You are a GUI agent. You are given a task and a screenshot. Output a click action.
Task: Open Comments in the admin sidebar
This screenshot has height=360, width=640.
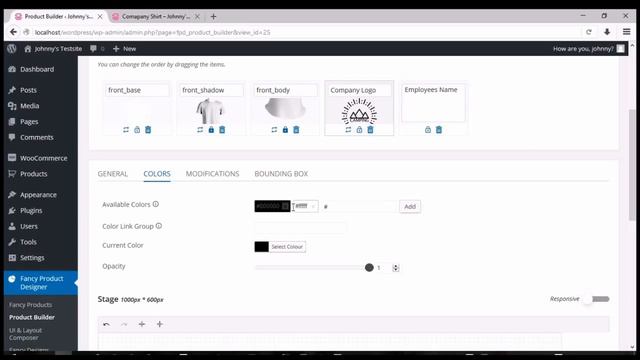click(36, 137)
